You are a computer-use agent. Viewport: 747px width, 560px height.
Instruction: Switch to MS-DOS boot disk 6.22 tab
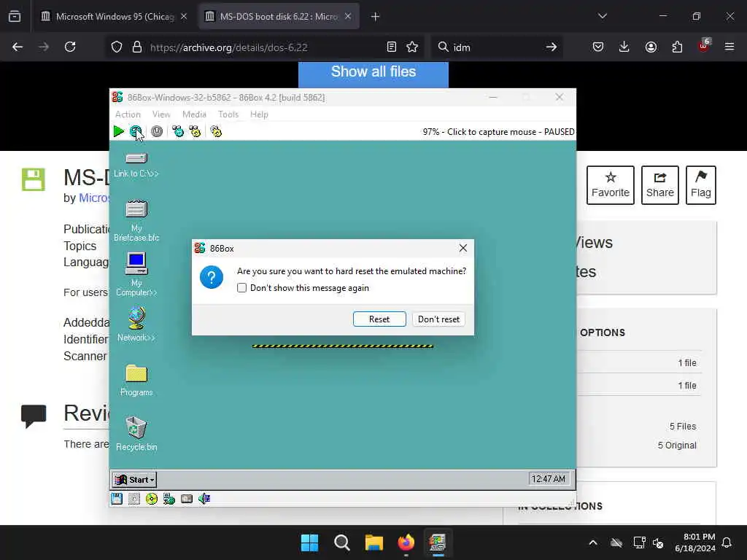coord(279,16)
